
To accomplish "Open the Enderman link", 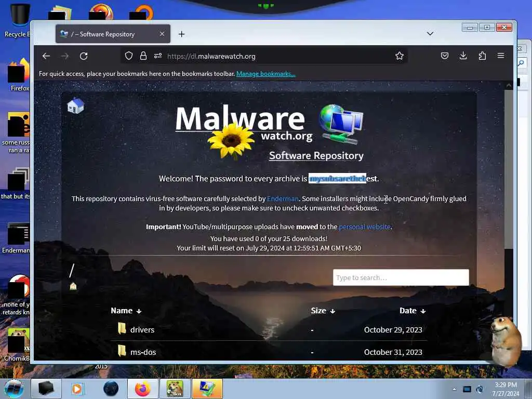I will [x=283, y=198].
